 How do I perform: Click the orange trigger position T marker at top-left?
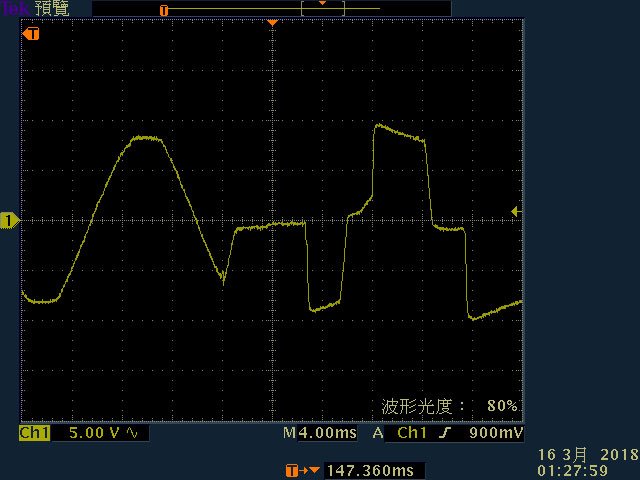tap(31, 33)
